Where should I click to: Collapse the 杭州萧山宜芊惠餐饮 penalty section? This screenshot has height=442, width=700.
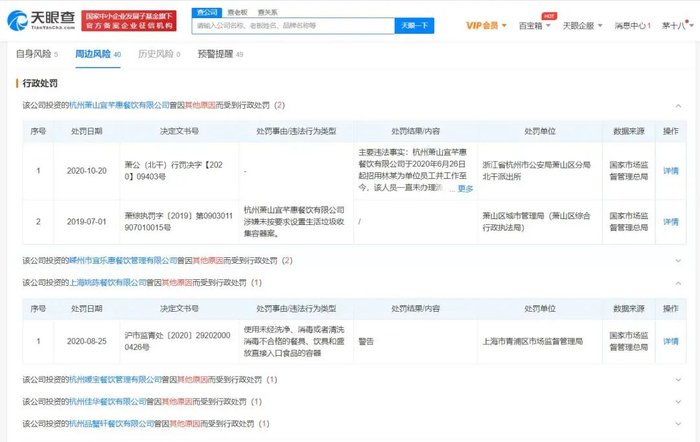[x=680, y=104]
